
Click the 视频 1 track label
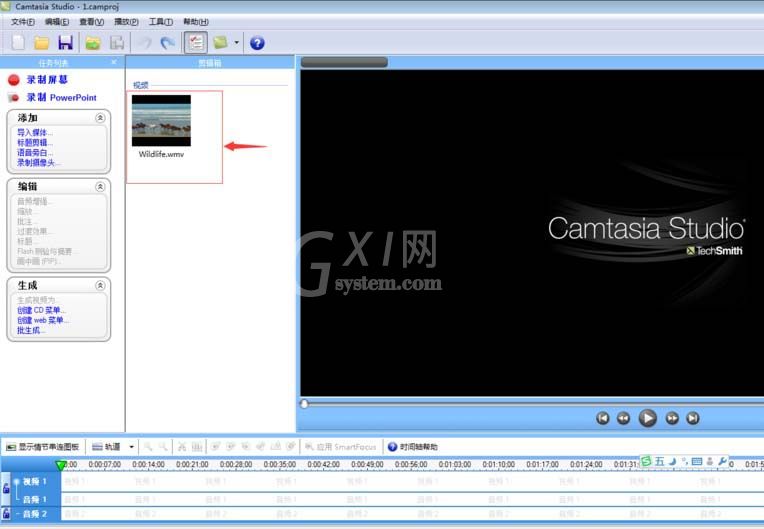tap(35, 481)
